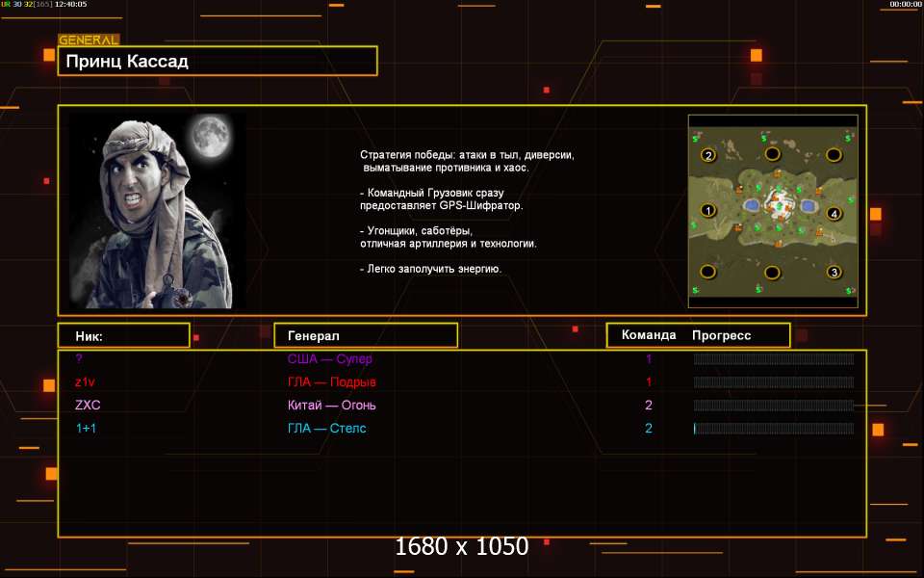The width and height of the screenshot is (924, 578).
Task: Click start position 2 on the minimap
Action: [708, 155]
